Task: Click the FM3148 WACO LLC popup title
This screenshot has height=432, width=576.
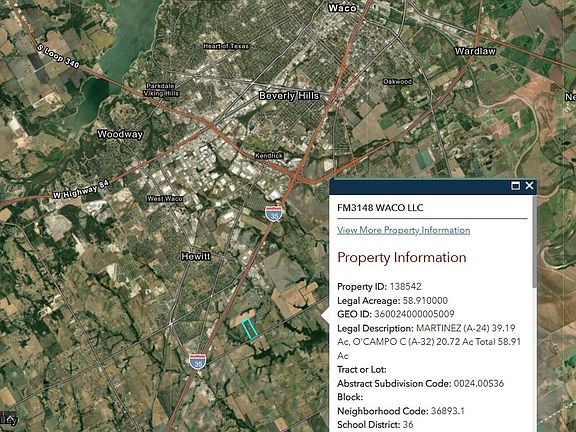Action: click(x=380, y=208)
